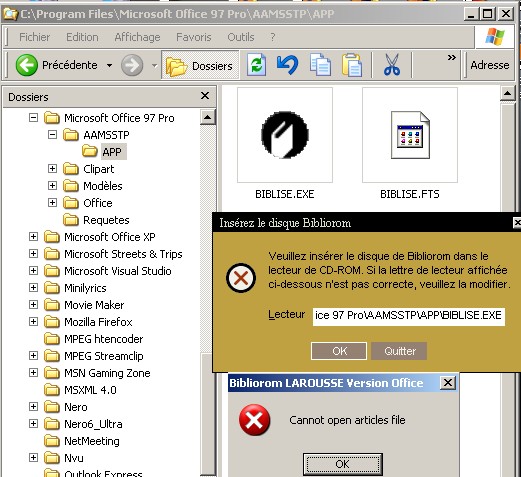Select the NetMeeting folder
Viewport: 521px width, 477px height.
(92, 441)
